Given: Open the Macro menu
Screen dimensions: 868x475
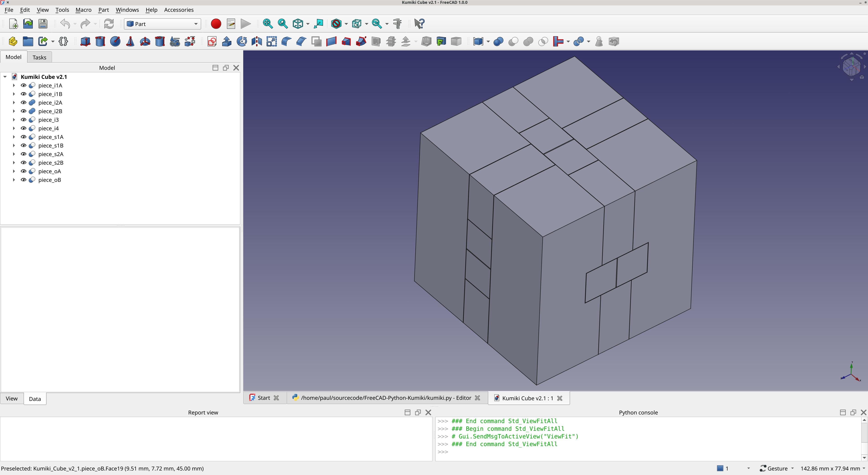Looking at the screenshot, I should [x=83, y=10].
